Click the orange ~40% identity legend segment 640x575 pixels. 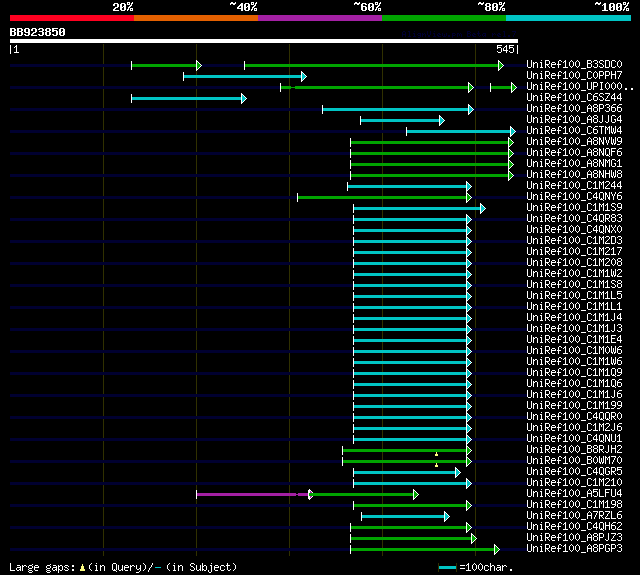[x=196, y=18]
